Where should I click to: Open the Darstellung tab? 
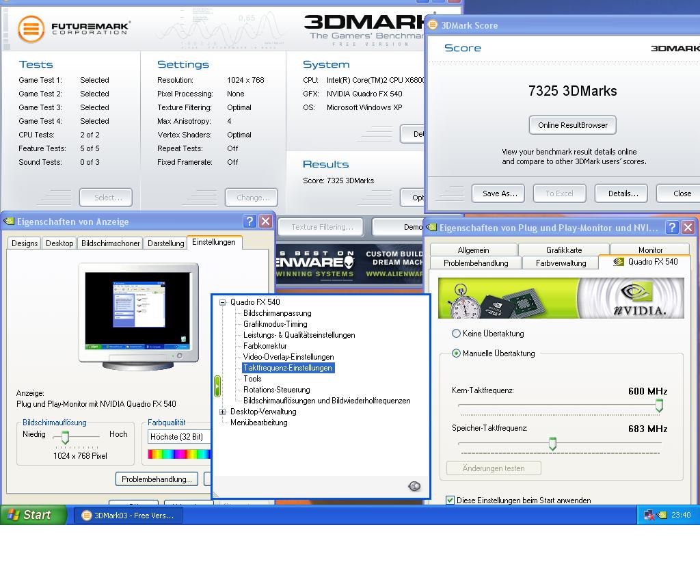point(165,243)
